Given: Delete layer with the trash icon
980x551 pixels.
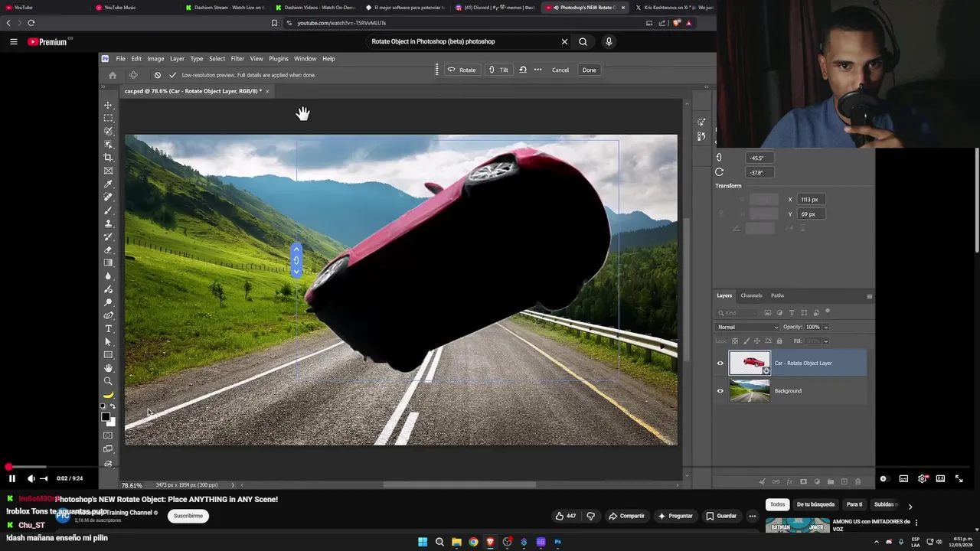Looking at the screenshot, I should 857,481.
